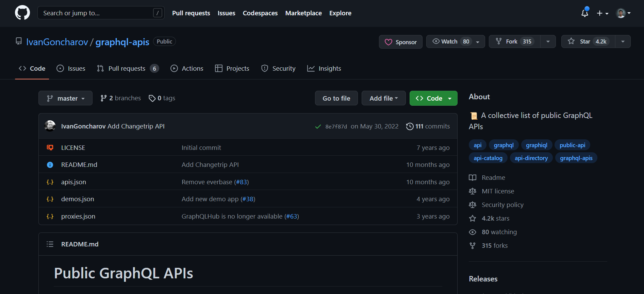Expand the Star lists dropdown arrow
Image resolution: width=644 pixels, height=294 pixels.
(623, 41)
